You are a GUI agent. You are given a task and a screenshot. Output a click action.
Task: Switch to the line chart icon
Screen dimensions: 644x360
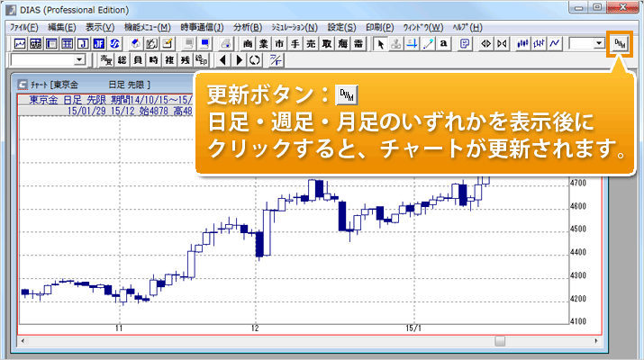pos(556,43)
